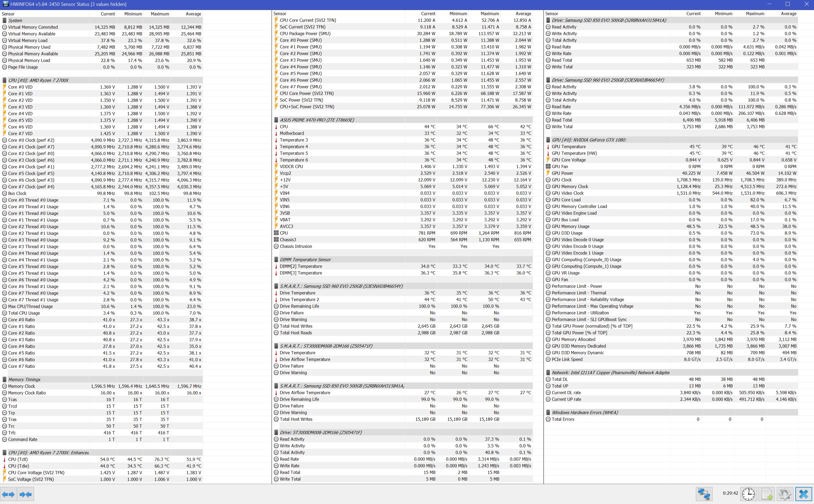Close sensors with the blue X icon
The width and height of the screenshot is (814, 504).
(x=804, y=494)
